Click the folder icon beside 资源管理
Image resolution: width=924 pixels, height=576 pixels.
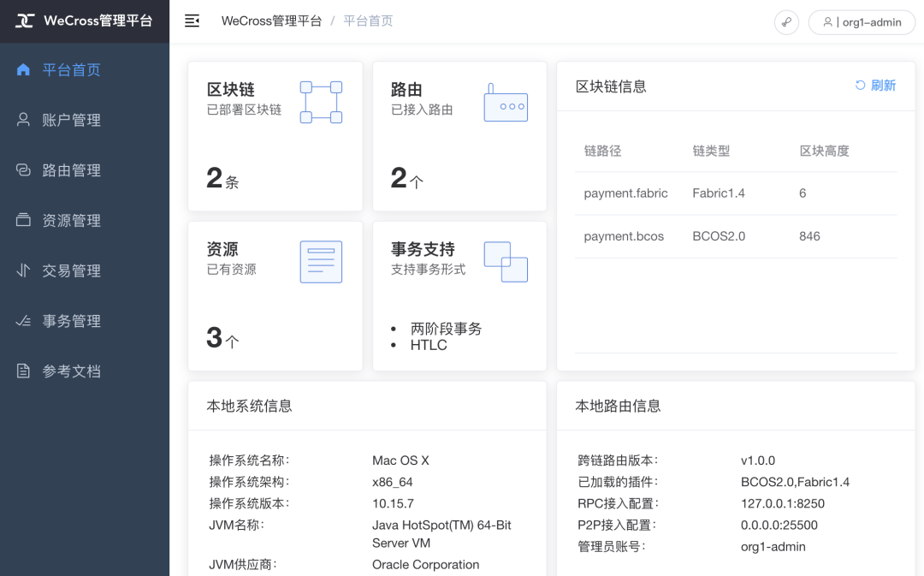pos(23,220)
